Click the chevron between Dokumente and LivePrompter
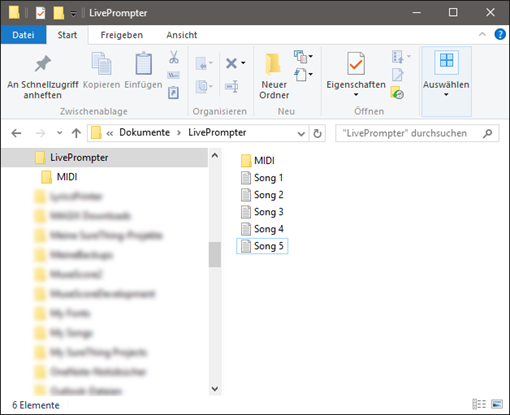 179,133
